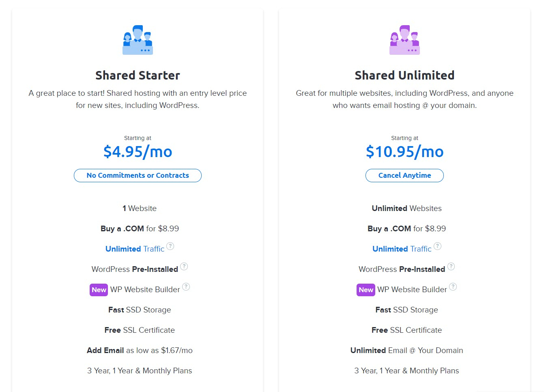Click the $4.95/mo price
This screenshot has width=544, height=392.
point(138,152)
